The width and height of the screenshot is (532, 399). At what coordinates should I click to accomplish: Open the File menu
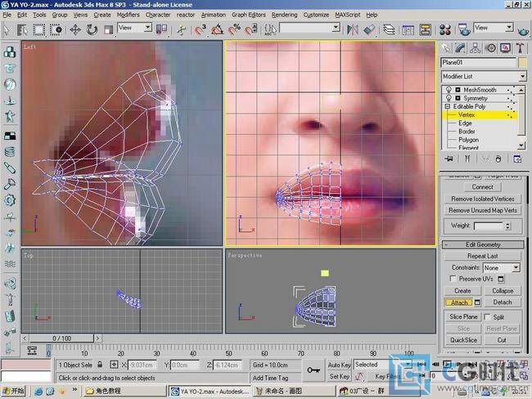coord(7,15)
